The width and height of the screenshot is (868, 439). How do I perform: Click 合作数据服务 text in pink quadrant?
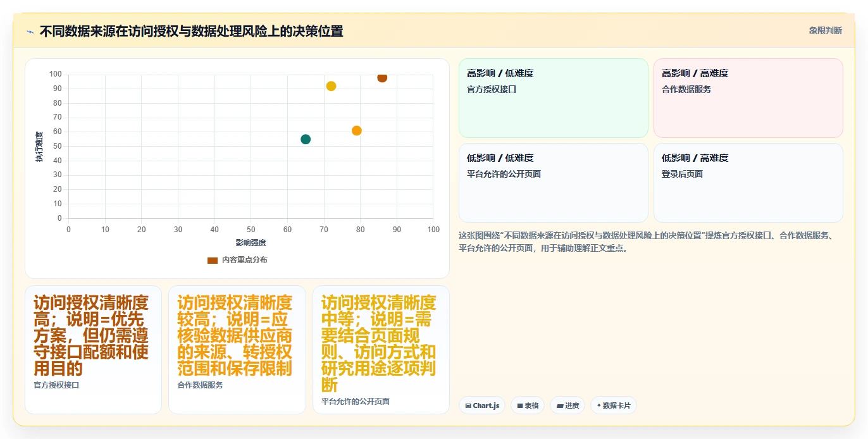(686, 89)
